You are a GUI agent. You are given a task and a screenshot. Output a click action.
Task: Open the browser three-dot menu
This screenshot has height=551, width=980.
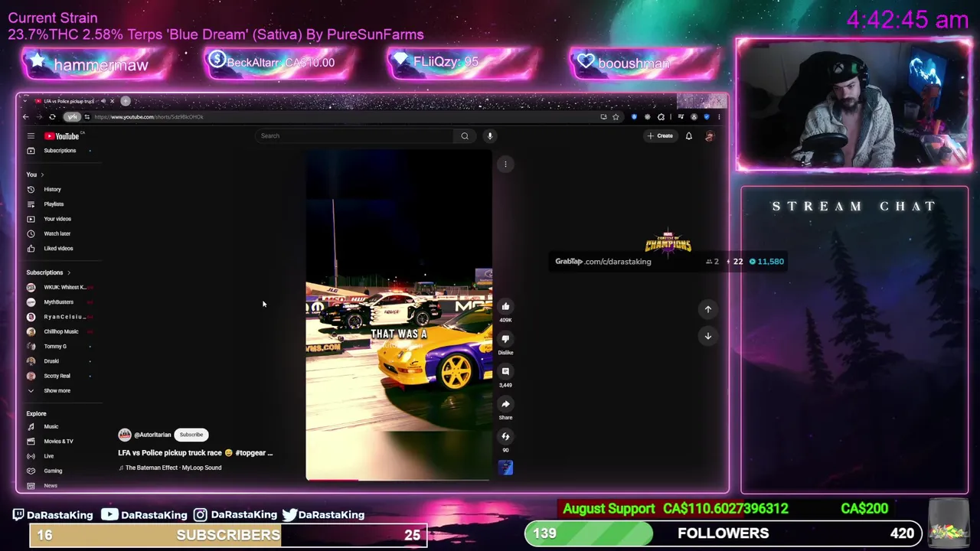(719, 117)
